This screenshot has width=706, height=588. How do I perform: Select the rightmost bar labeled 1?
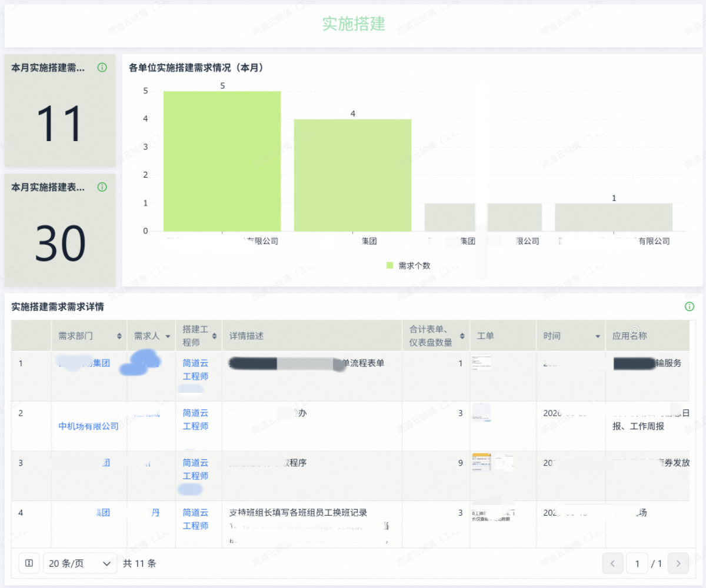(614, 217)
